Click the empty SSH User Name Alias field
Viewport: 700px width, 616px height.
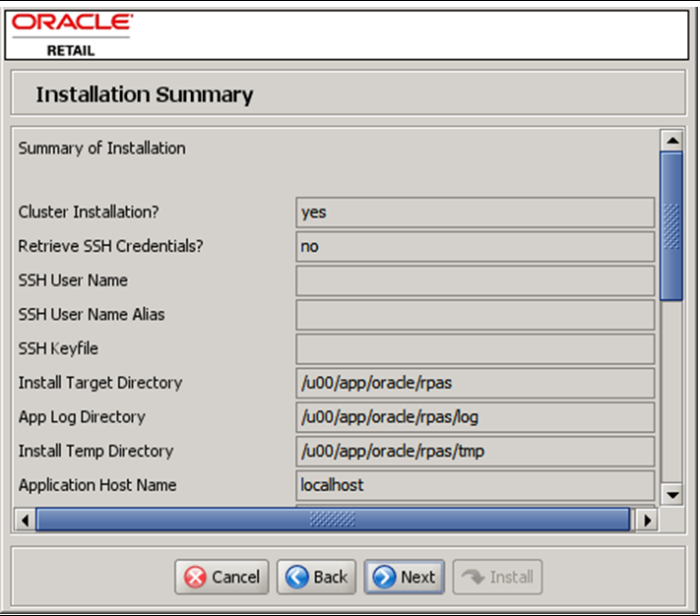475,315
